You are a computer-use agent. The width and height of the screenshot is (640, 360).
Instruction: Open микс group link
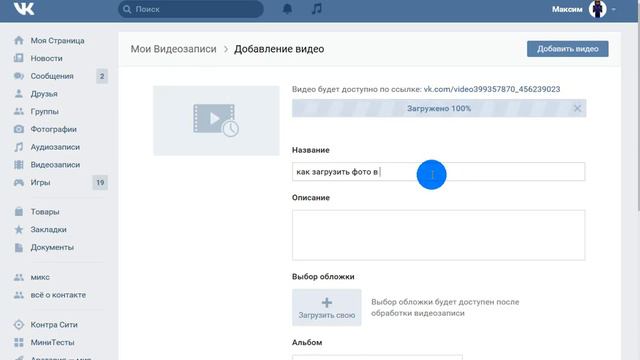[40, 277]
